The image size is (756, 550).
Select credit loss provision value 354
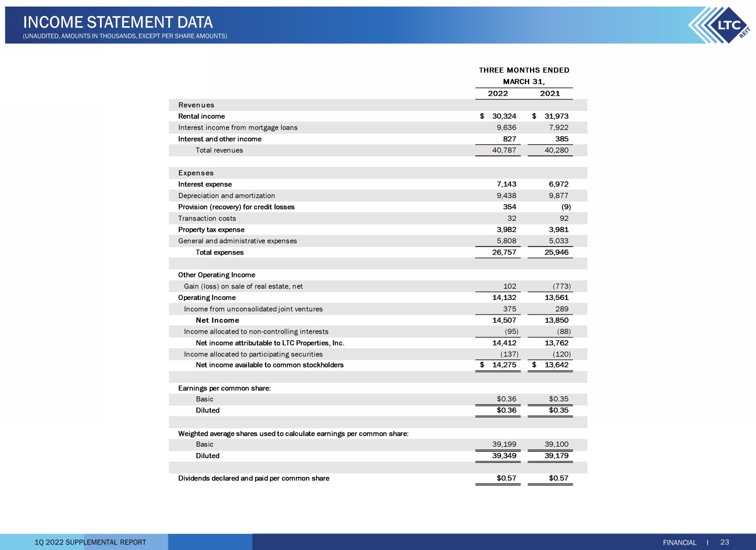point(510,207)
